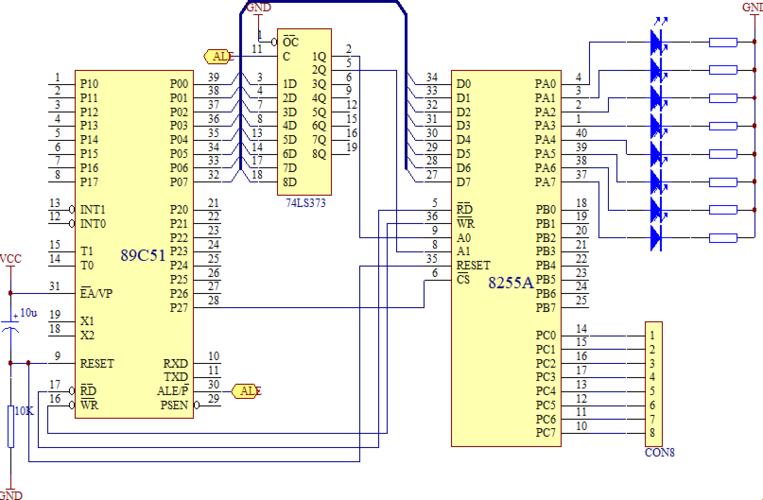Click the INT0 pin label
The width and height of the screenshot is (763, 500).
[93, 224]
